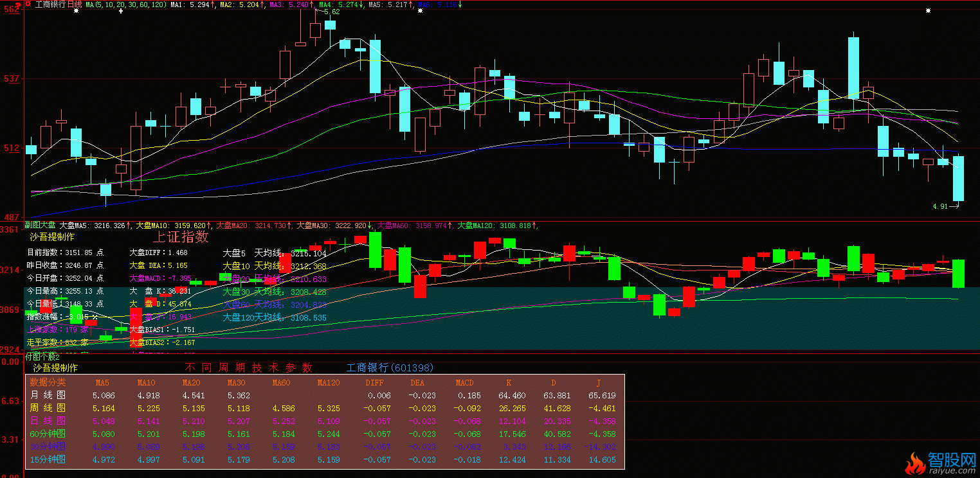Viewport: 980px width, 478px height.
Task: Select the 月线图 J value 65.619
Action: click(602, 396)
